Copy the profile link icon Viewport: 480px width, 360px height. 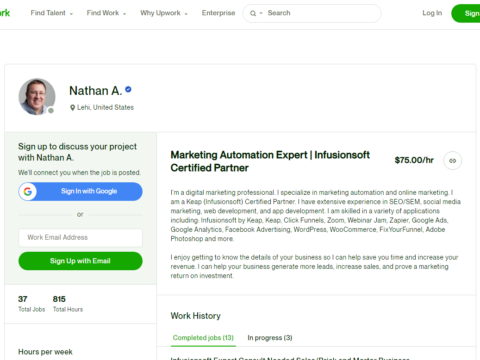pyautogui.click(x=452, y=161)
